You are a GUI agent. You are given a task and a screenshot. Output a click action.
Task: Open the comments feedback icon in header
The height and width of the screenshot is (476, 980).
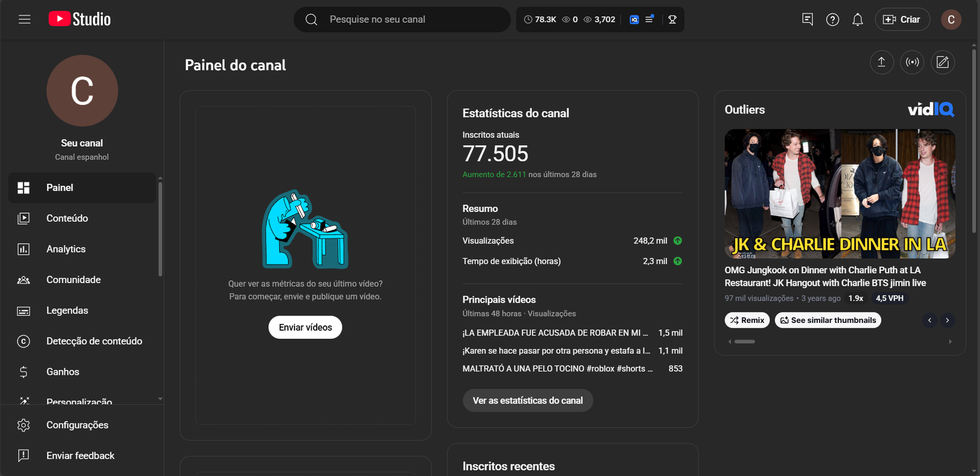(807, 20)
